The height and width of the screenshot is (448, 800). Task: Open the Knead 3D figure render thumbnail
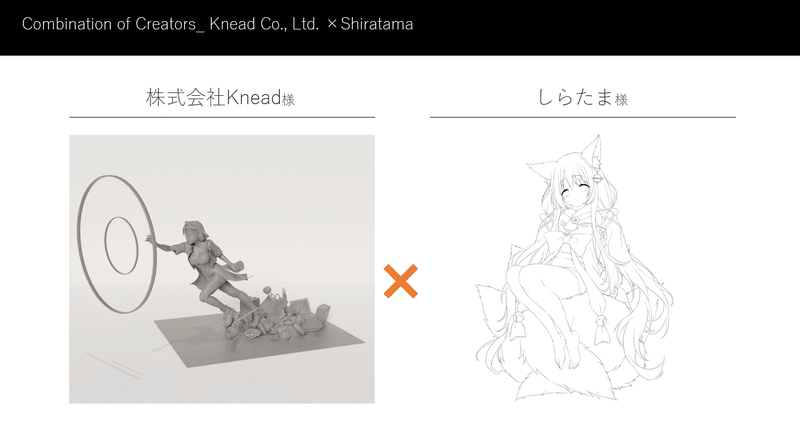point(222,269)
